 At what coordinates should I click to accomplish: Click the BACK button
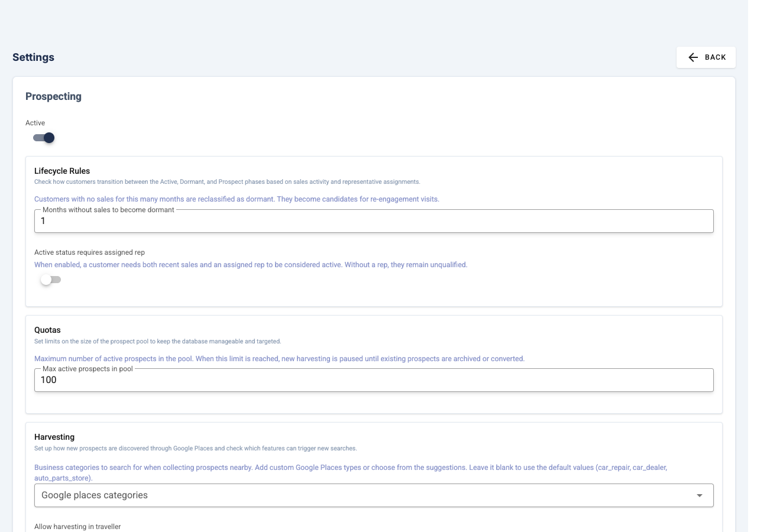pyautogui.click(x=706, y=57)
